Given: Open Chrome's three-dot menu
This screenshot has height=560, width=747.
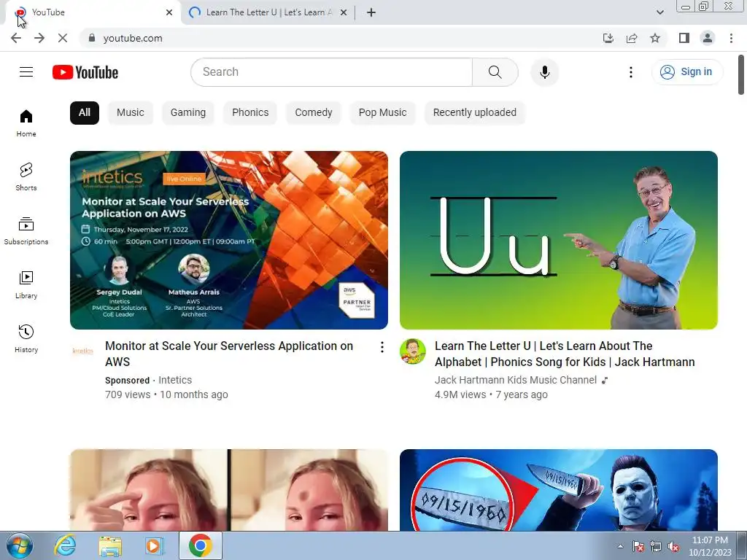Looking at the screenshot, I should coord(731,38).
